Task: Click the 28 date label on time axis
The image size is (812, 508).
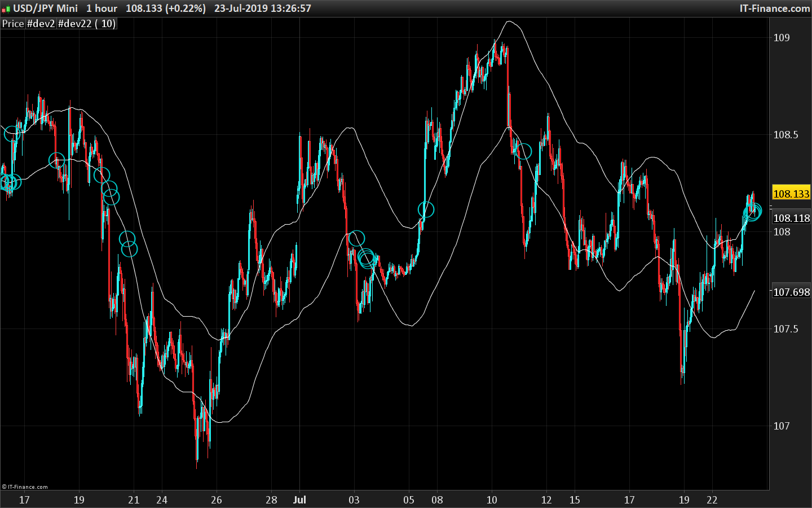Action: [271, 500]
